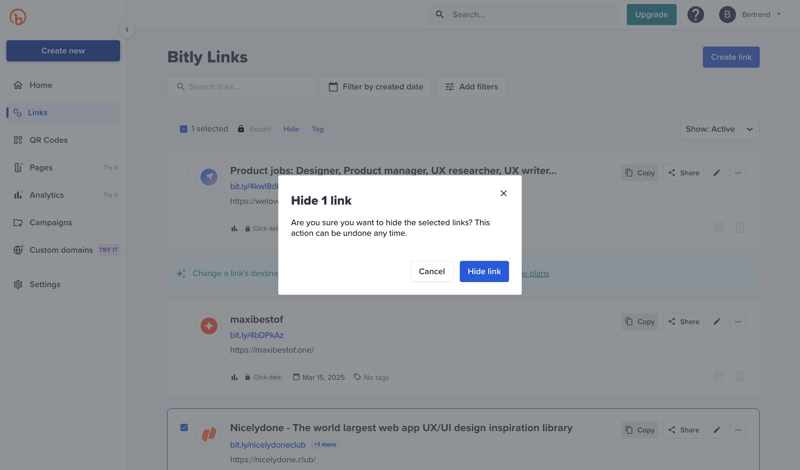Open Add filters
The width and height of the screenshot is (800, 470).
pyautogui.click(x=471, y=87)
